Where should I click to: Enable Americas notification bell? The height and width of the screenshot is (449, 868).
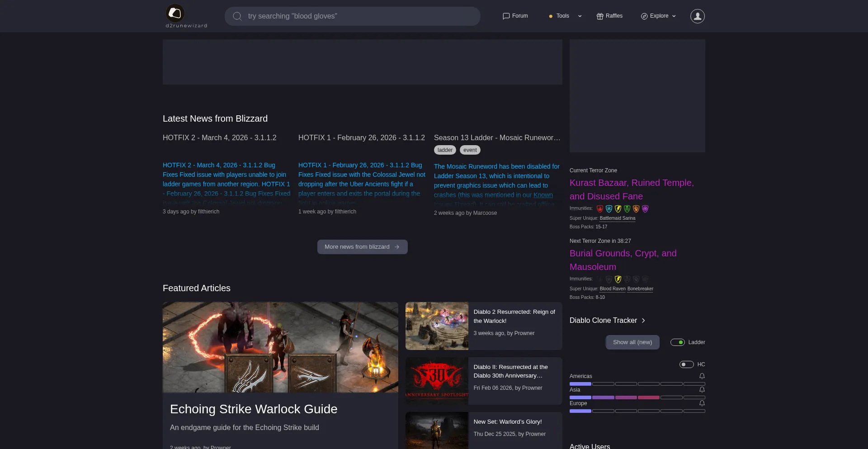click(x=702, y=376)
